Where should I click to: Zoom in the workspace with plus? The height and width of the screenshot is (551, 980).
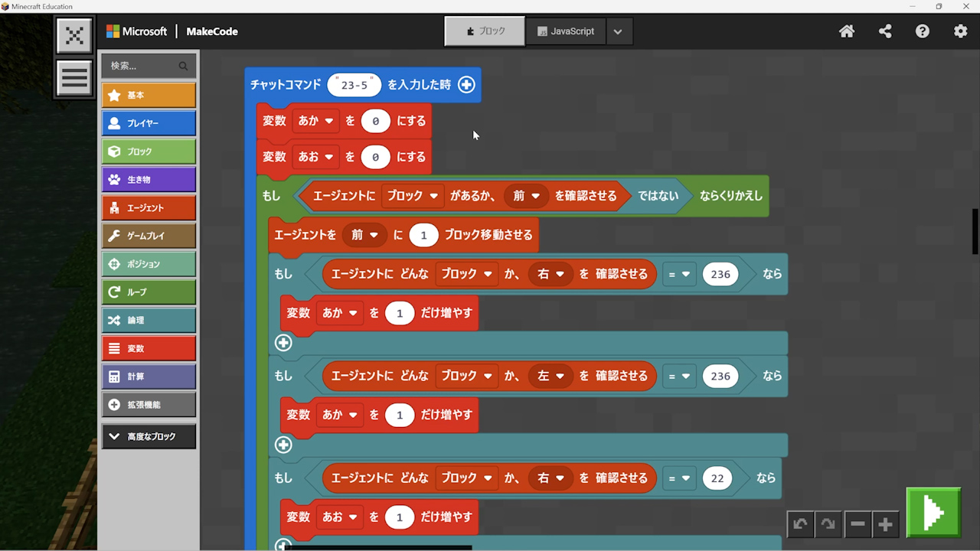click(x=886, y=524)
